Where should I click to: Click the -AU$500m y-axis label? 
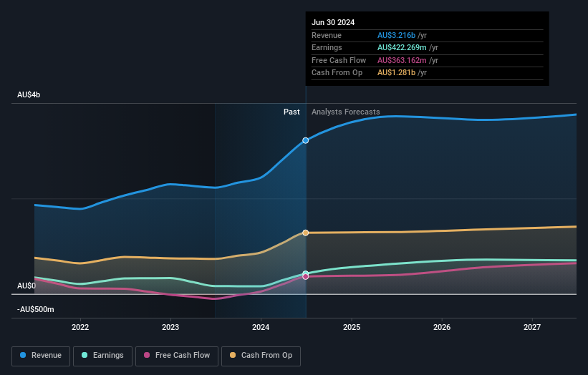36,309
